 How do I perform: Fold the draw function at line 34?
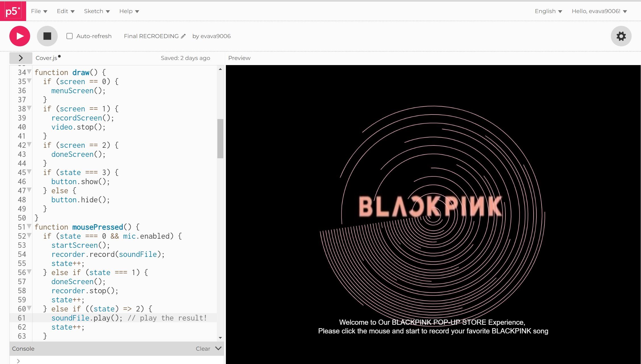29,72
